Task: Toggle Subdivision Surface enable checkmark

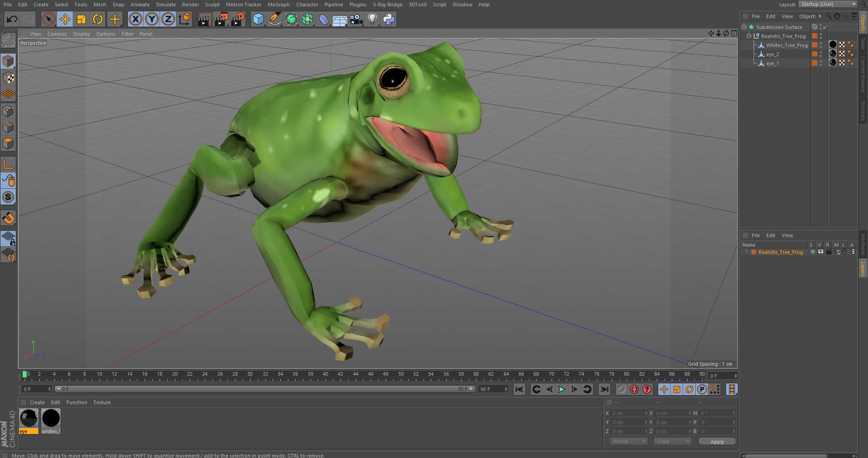Action: [x=825, y=27]
